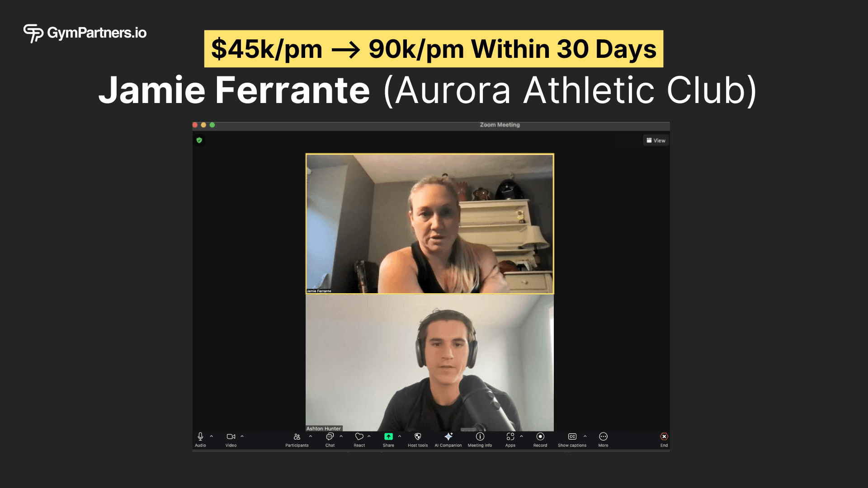Click Show captions CC icon

572,436
